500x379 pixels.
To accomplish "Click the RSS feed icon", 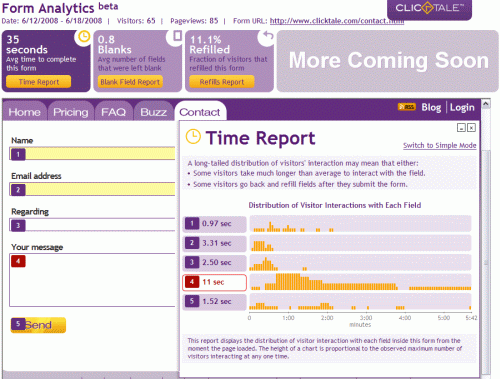I will point(407,107).
